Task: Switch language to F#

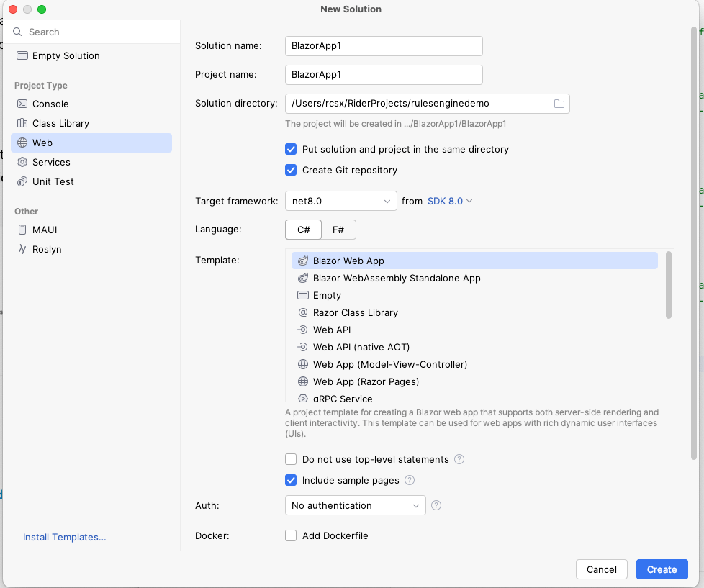Action: tap(338, 230)
